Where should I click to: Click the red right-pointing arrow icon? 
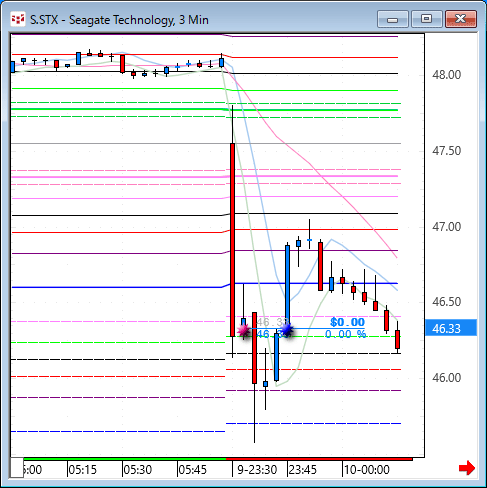pos(467,468)
